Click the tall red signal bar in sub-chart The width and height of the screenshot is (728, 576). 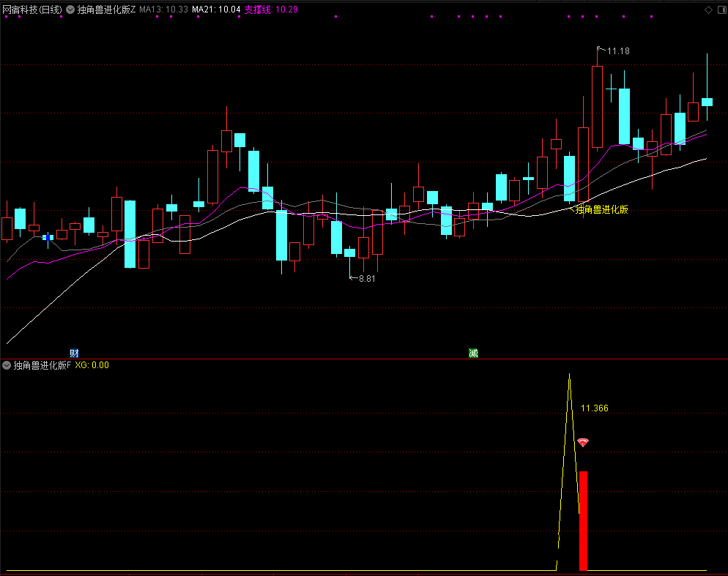583,520
